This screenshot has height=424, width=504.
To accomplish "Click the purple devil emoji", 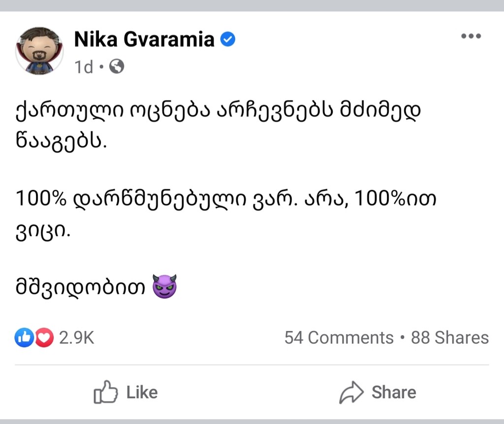I will [164, 286].
